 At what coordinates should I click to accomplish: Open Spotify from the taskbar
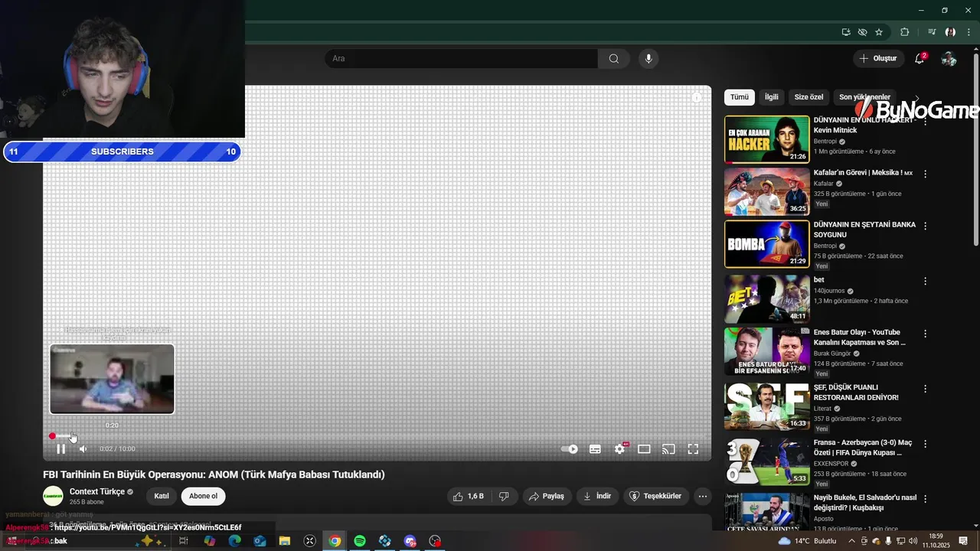[x=360, y=541]
